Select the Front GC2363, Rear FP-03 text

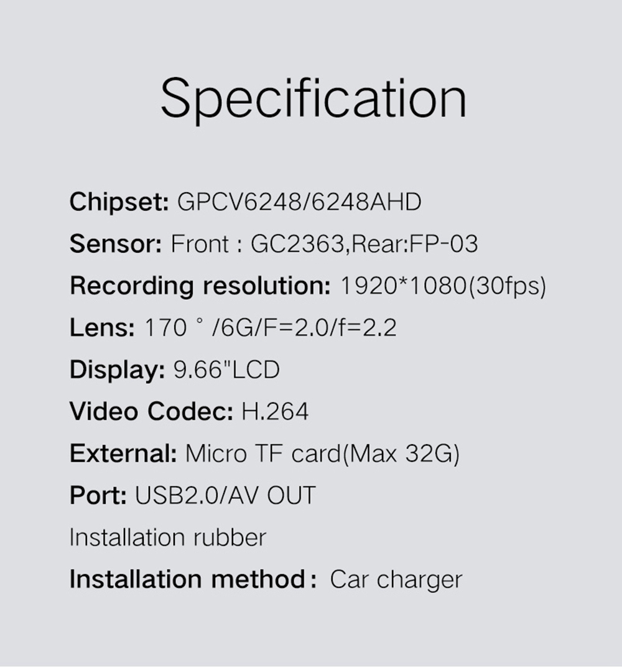pos(324,244)
